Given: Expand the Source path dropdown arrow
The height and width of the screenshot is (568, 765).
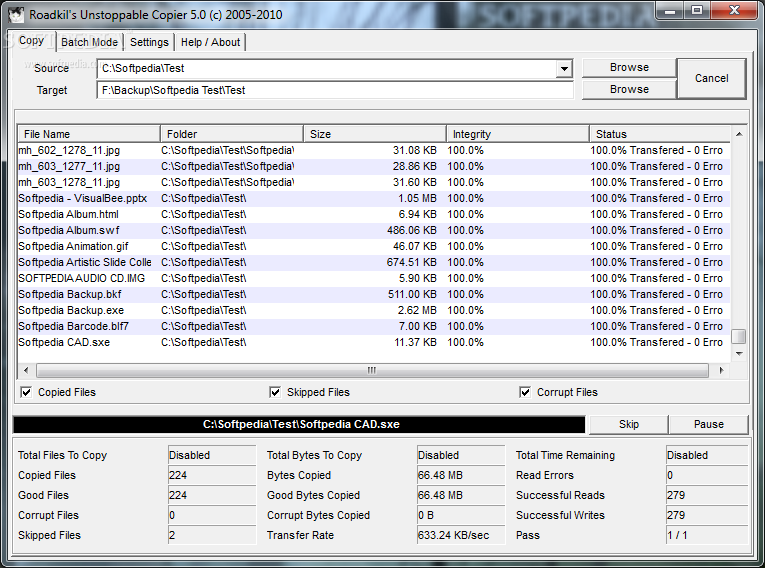Looking at the screenshot, I should point(564,68).
